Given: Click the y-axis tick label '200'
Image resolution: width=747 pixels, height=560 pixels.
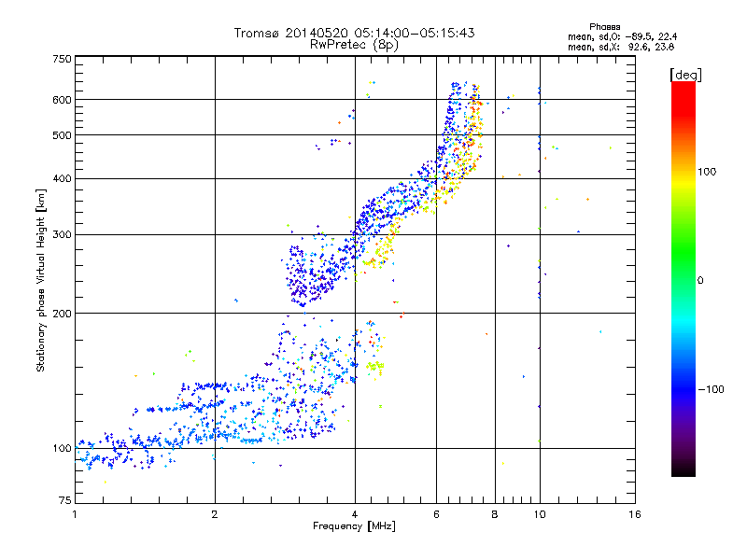Looking at the screenshot, I should tap(62, 314).
